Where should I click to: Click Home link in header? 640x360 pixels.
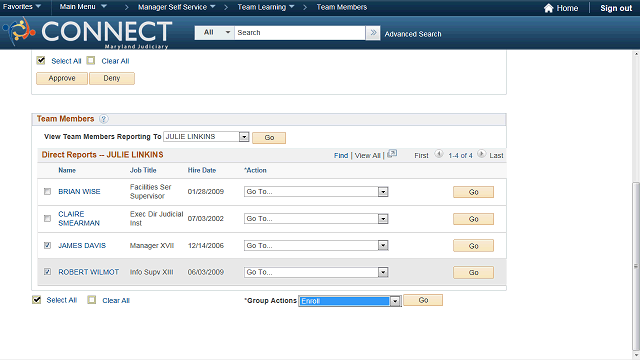click(567, 8)
